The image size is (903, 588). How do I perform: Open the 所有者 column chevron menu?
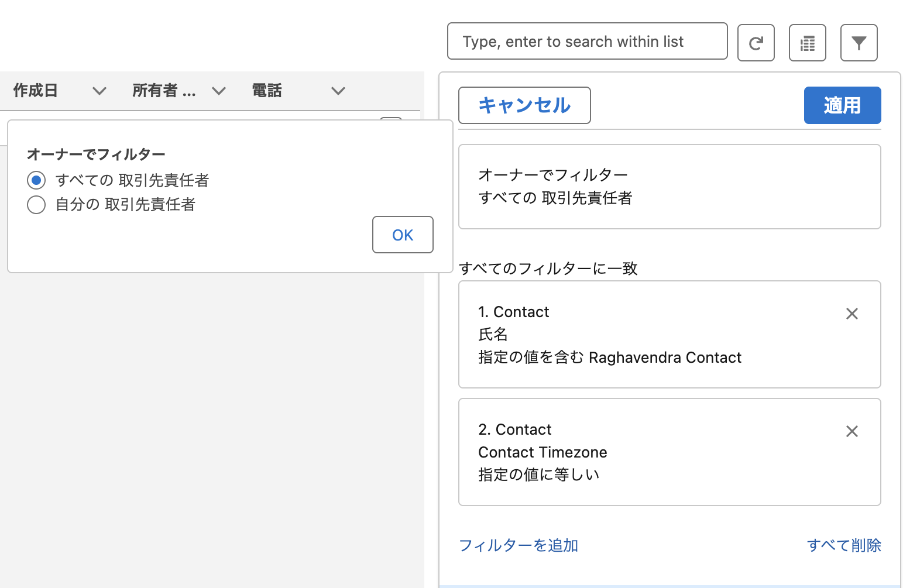219,91
